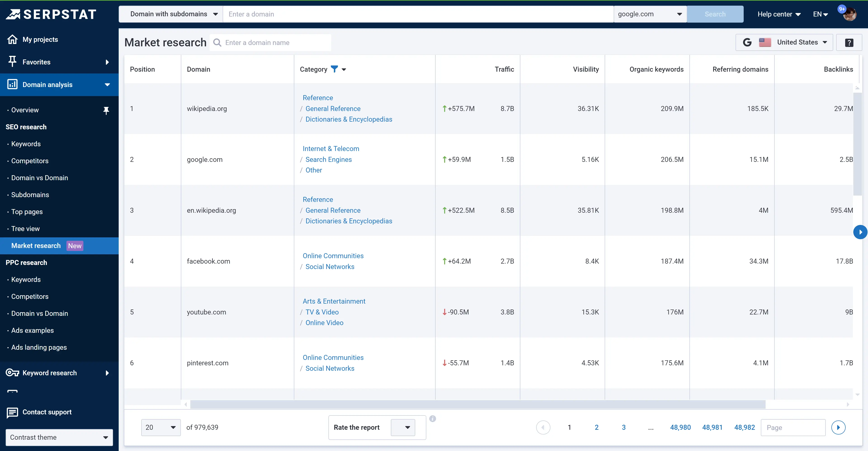Open the EN language dropdown
Image resolution: width=868 pixels, height=451 pixels.
click(820, 14)
